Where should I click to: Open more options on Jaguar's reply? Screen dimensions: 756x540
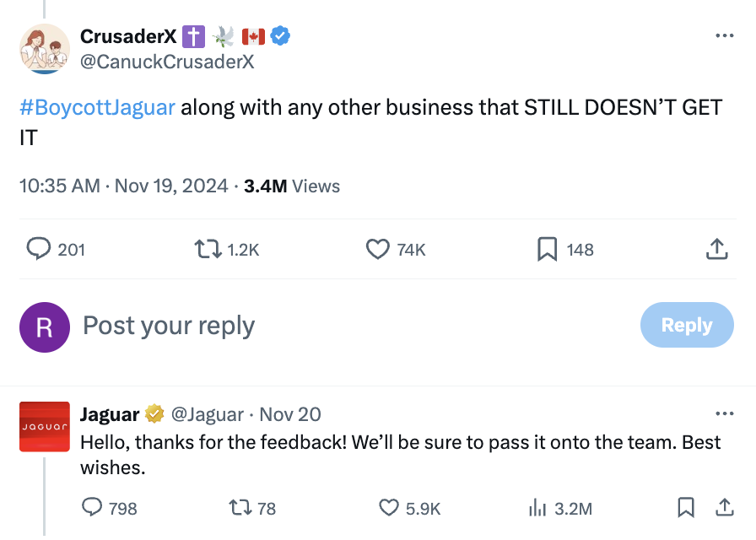point(724,414)
